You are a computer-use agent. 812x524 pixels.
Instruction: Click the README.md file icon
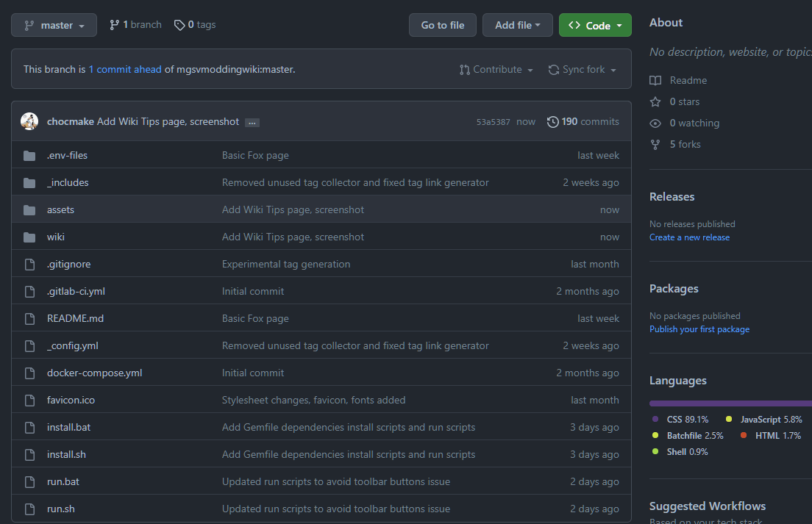coord(29,319)
